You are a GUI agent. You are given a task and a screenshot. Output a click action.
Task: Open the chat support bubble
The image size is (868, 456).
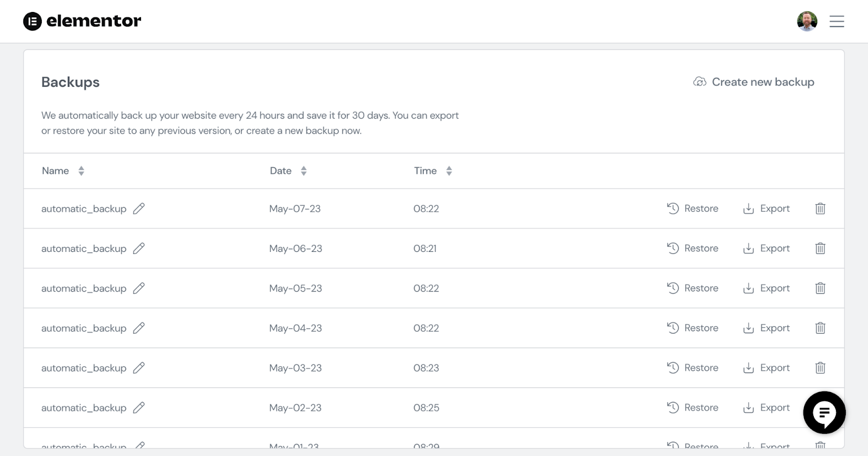[x=824, y=413]
